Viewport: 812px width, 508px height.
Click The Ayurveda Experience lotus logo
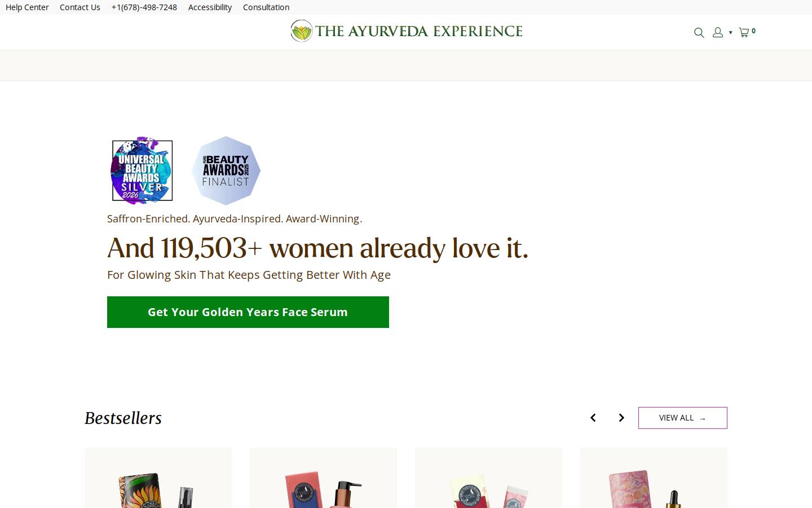[302, 31]
